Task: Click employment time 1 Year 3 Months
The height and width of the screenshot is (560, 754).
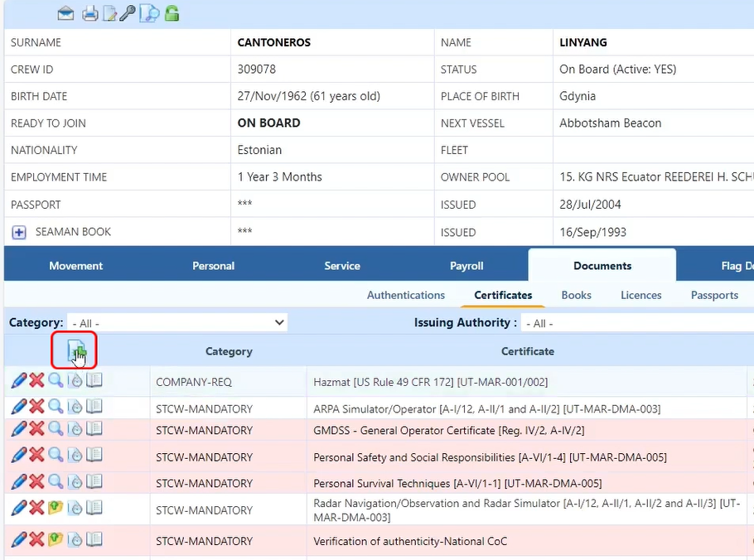Action: point(279,177)
